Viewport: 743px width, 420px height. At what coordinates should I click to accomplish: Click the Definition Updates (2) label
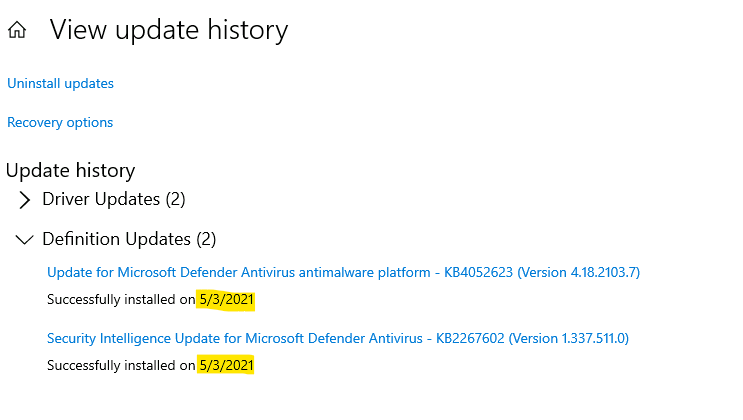pyautogui.click(x=129, y=240)
